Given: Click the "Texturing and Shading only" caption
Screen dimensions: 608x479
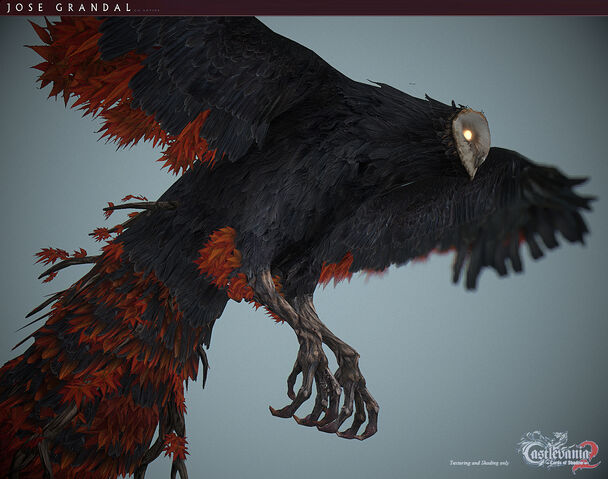Looking at the screenshot, I should pos(479,463).
